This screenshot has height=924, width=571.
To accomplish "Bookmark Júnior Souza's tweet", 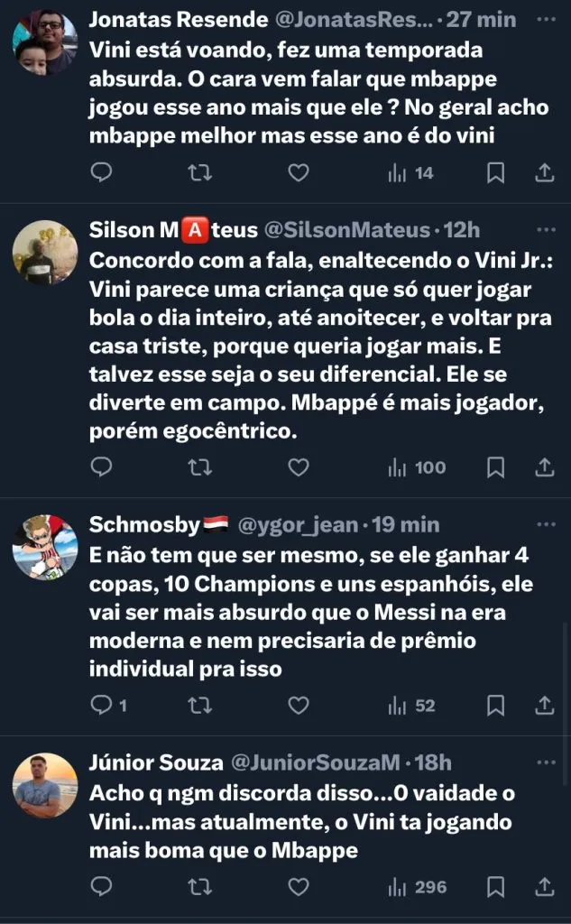I will 495,887.
